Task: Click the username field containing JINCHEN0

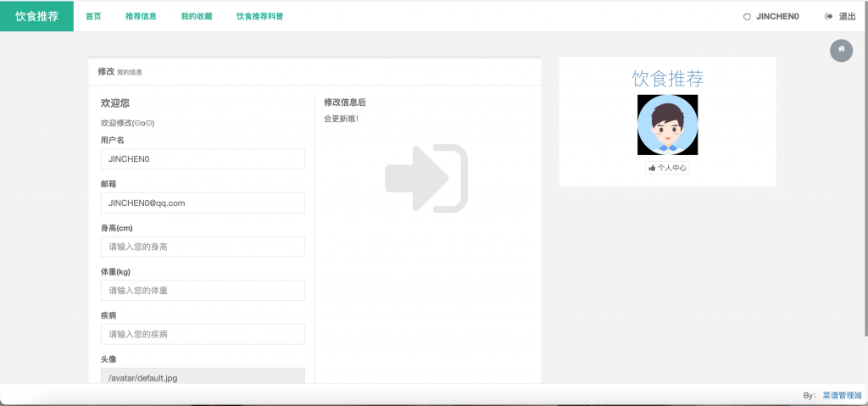Action: tap(203, 159)
